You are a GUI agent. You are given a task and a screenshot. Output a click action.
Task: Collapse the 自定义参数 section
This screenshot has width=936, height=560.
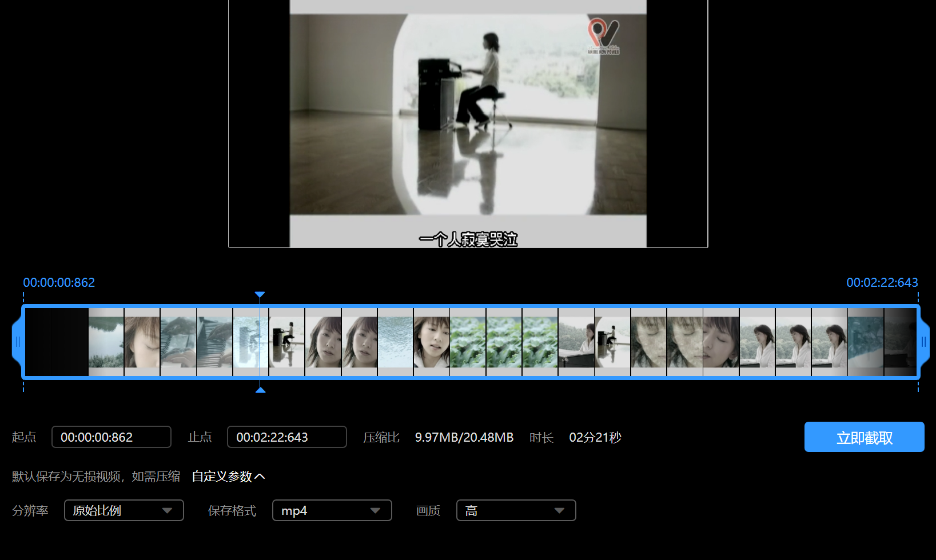tap(228, 477)
